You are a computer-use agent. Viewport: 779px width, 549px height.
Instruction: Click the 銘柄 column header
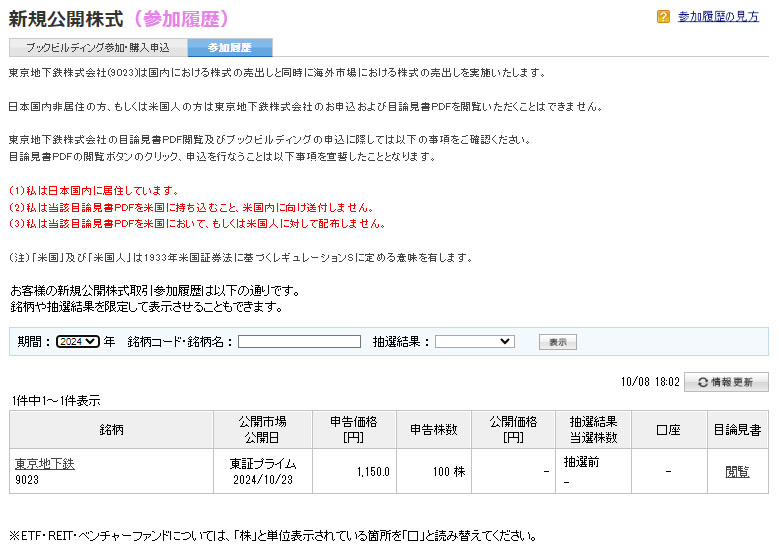pyautogui.click(x=111, y=430)
